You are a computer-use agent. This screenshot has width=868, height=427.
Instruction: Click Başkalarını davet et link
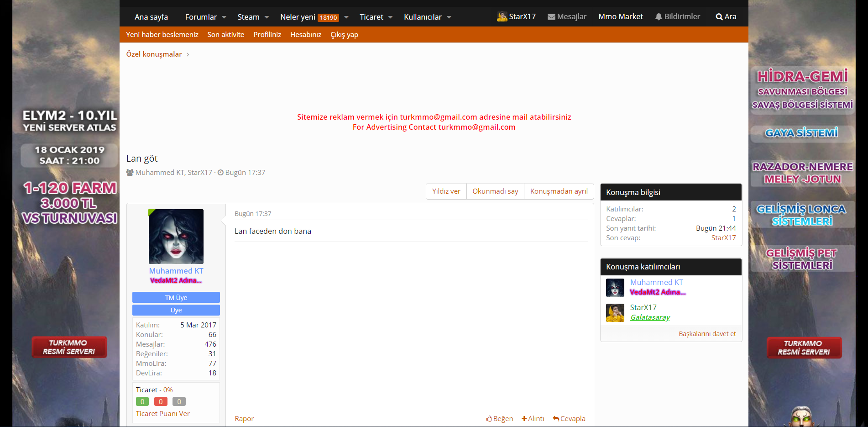point(707,334)
